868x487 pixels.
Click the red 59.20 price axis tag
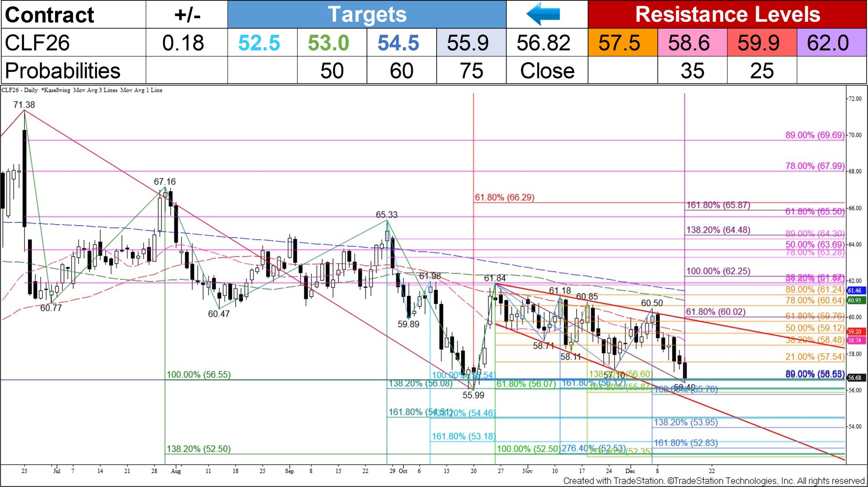pos(856,332)
